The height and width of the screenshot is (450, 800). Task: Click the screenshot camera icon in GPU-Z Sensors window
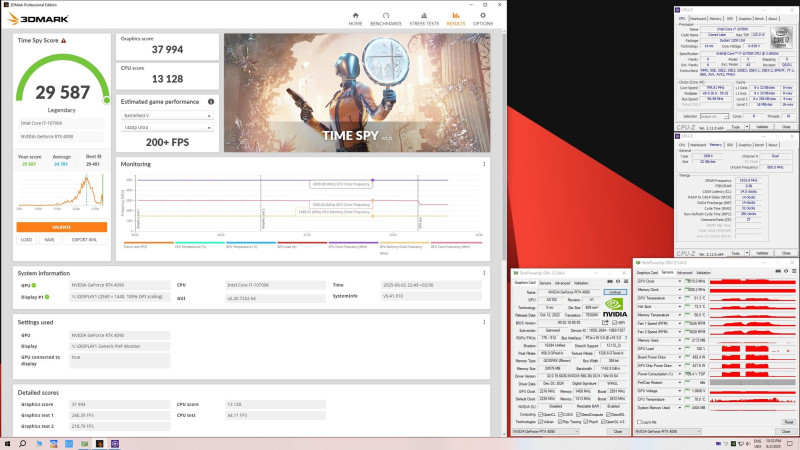coord(778,271)
